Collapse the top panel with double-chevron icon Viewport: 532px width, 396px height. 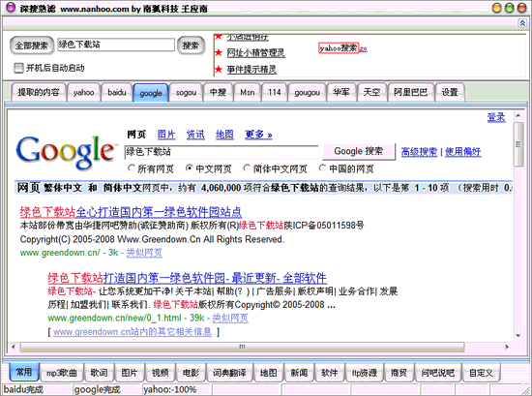(x=522, y=23)
